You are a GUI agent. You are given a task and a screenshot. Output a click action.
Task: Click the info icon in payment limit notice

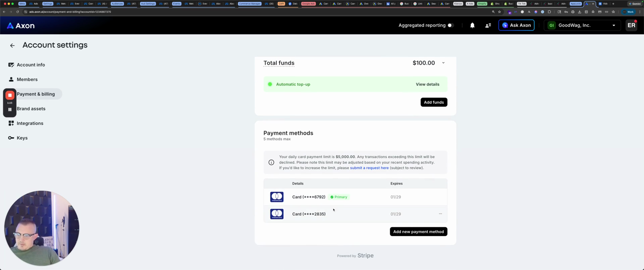click(x=271, y=163)
